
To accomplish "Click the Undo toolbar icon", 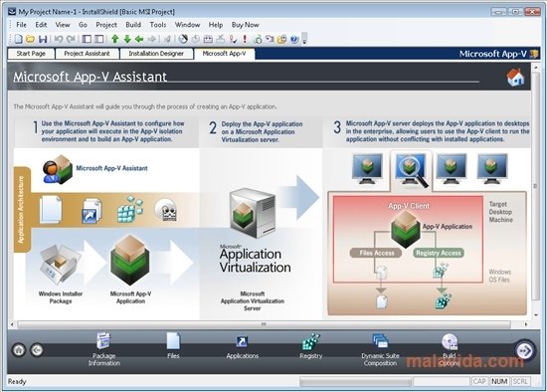I will coord(59,39).
